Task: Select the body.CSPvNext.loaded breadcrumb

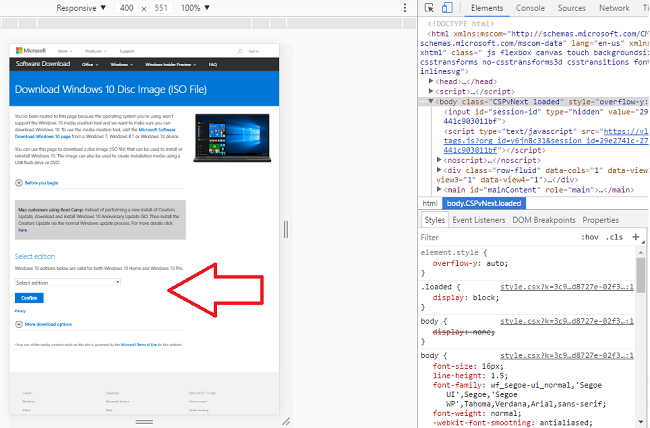Action: click(x=484, y=203)
